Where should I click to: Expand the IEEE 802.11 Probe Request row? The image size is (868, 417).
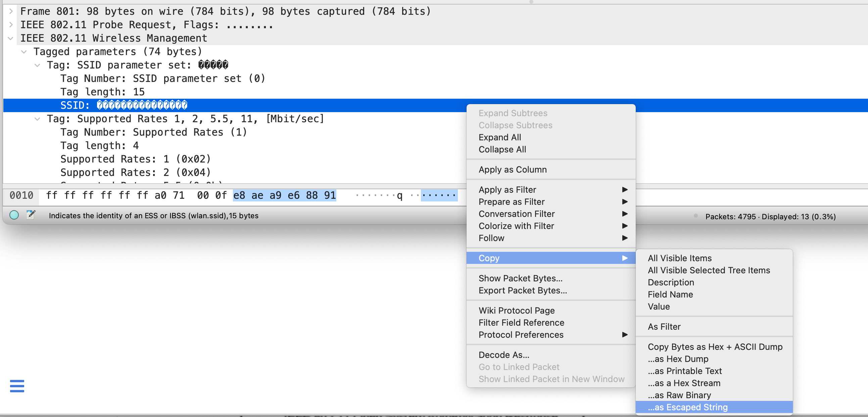click(11, 25)
